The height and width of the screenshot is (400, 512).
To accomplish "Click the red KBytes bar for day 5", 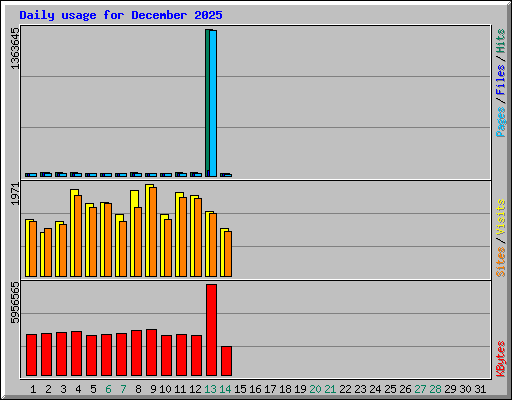I will coord(91,356).
